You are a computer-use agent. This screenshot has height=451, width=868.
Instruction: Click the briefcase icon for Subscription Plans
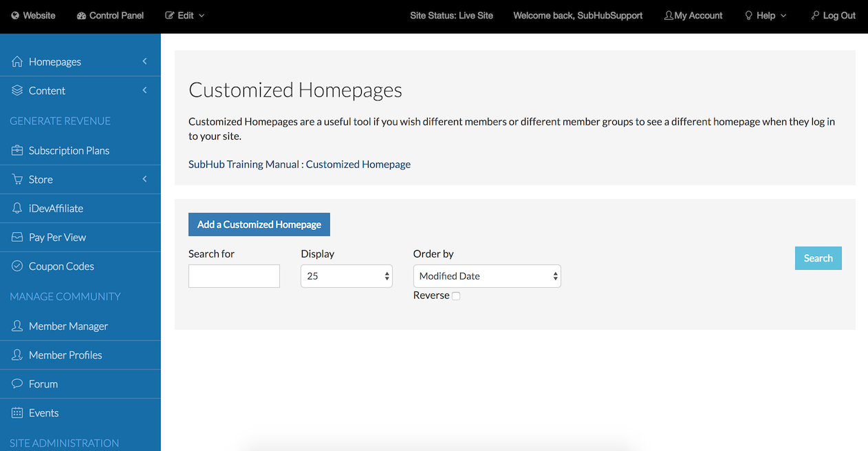(17, 150)
